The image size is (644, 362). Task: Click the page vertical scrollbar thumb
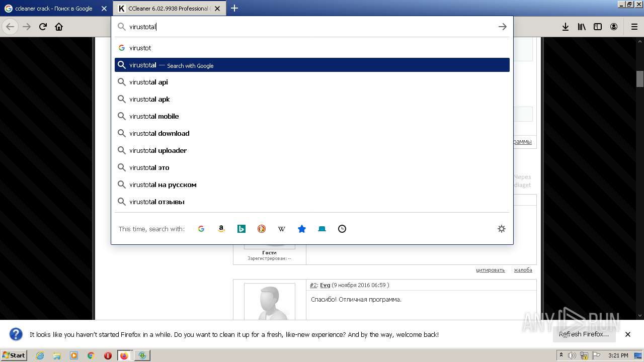click(x=639, y=79)
